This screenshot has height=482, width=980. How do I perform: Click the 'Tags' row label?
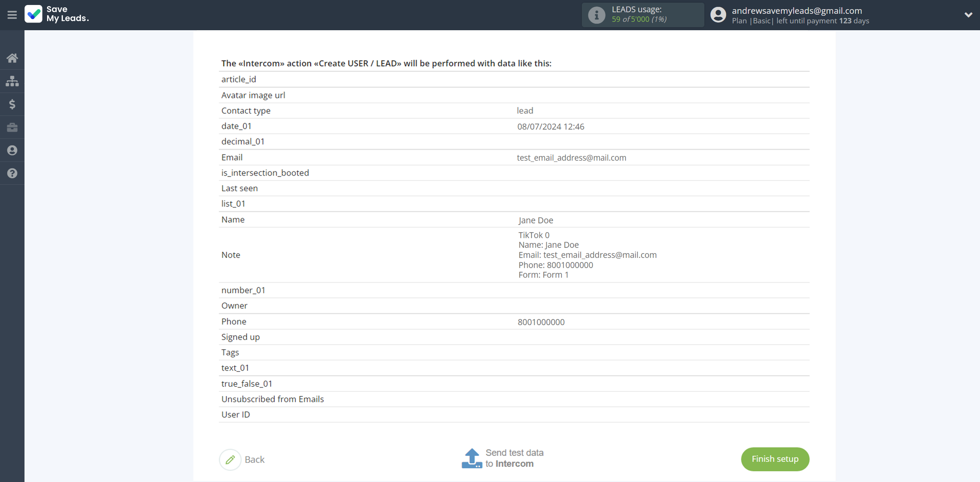230,352
